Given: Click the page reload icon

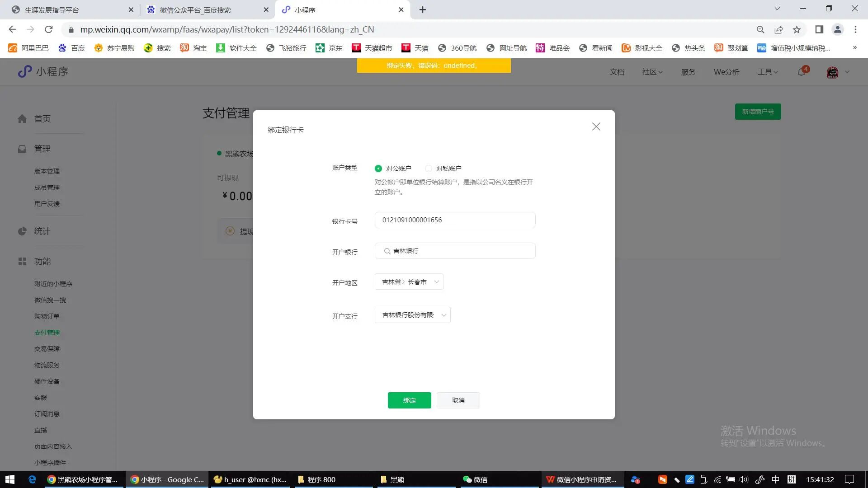Looking at the screenshot, I should [x=49, y=30].
